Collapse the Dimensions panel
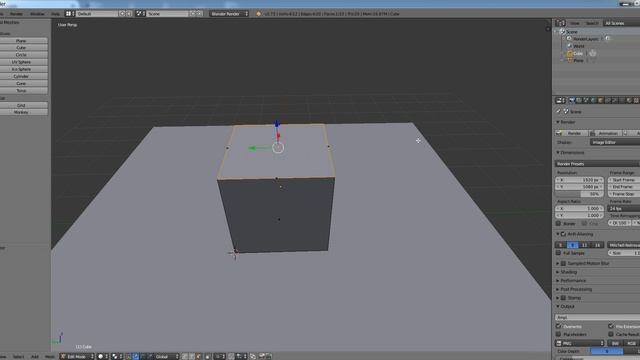Viewport: 640px width, 360px height. point(571,153)
